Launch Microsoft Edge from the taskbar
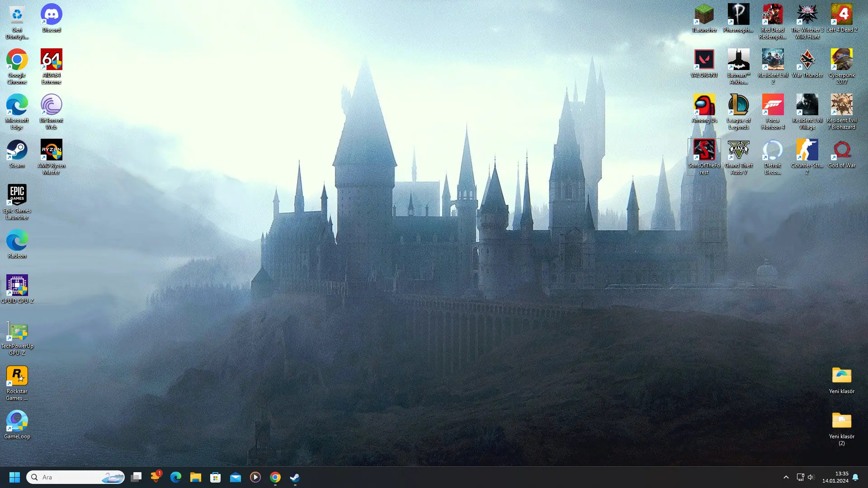 (176, 477)
